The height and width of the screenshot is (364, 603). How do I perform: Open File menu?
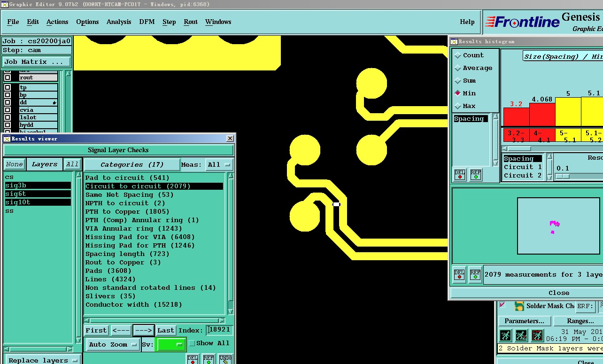[x=13, y=22]
